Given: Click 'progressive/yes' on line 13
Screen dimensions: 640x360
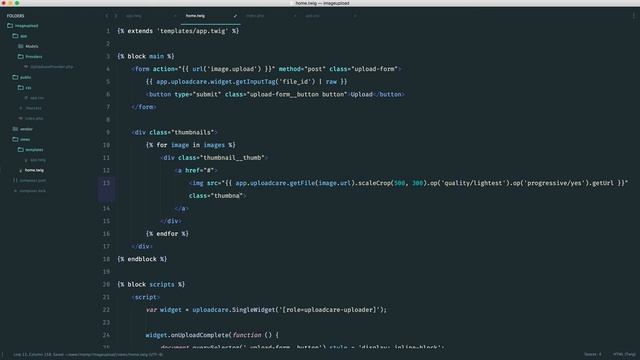Looking at the screenshot, I should (554, 183).
